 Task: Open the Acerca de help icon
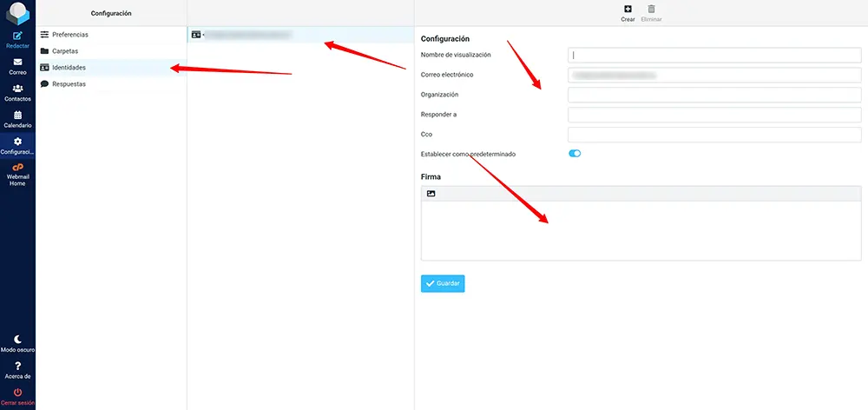coord(17,367)
